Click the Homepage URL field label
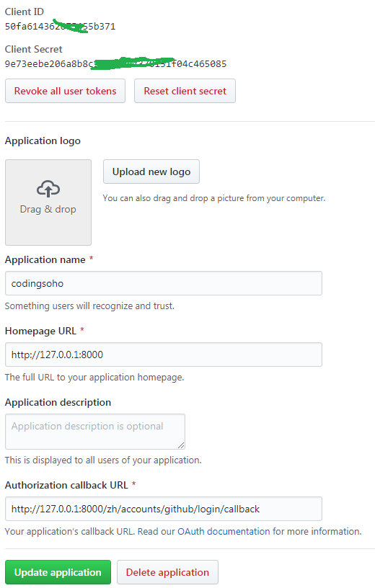 (x=40, y=331)
